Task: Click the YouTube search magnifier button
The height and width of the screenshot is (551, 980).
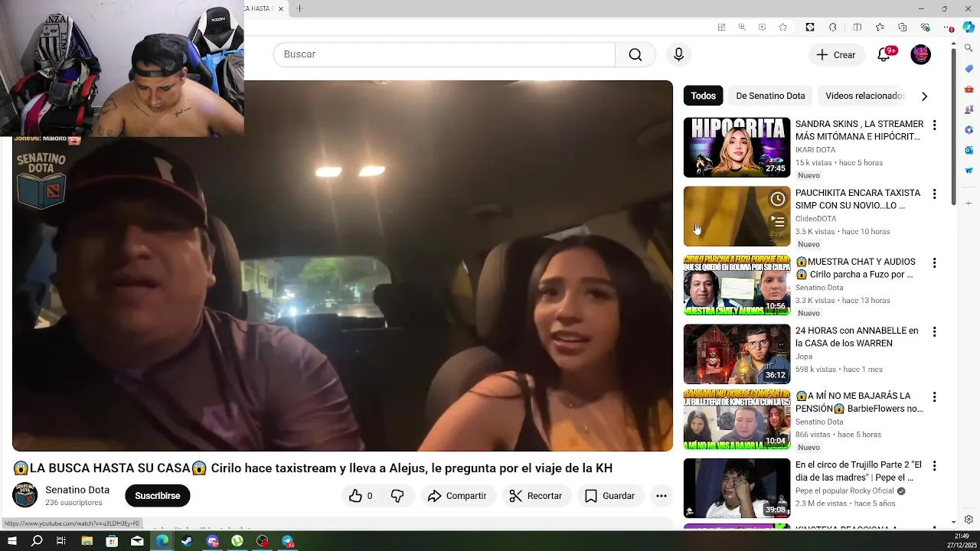Action: [635, 54]
